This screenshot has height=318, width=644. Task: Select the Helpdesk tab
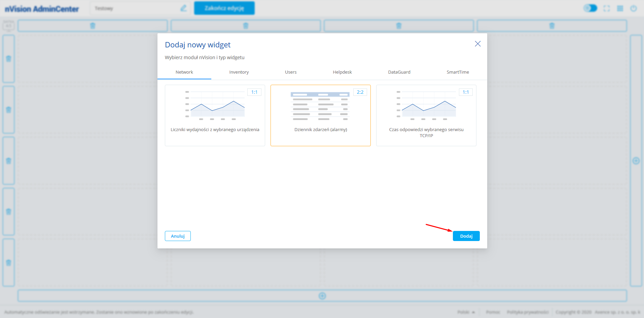(342, 72)
